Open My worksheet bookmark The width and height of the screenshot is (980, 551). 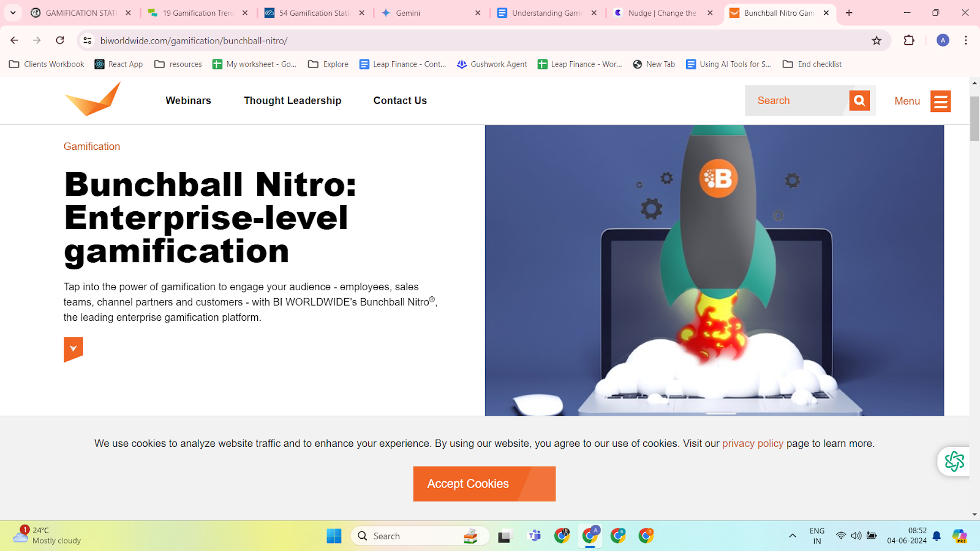(254, 64)
